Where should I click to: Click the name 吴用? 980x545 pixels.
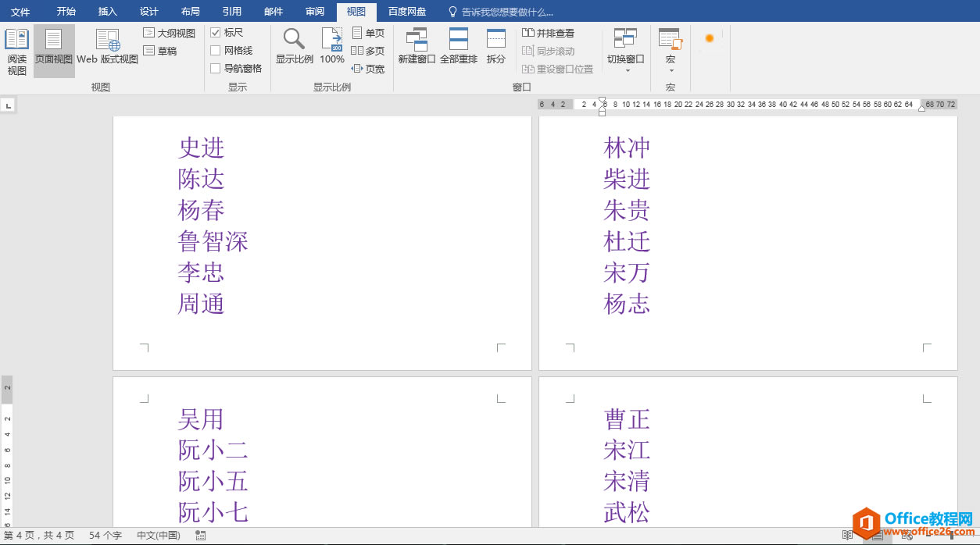[x=202, y=419]
